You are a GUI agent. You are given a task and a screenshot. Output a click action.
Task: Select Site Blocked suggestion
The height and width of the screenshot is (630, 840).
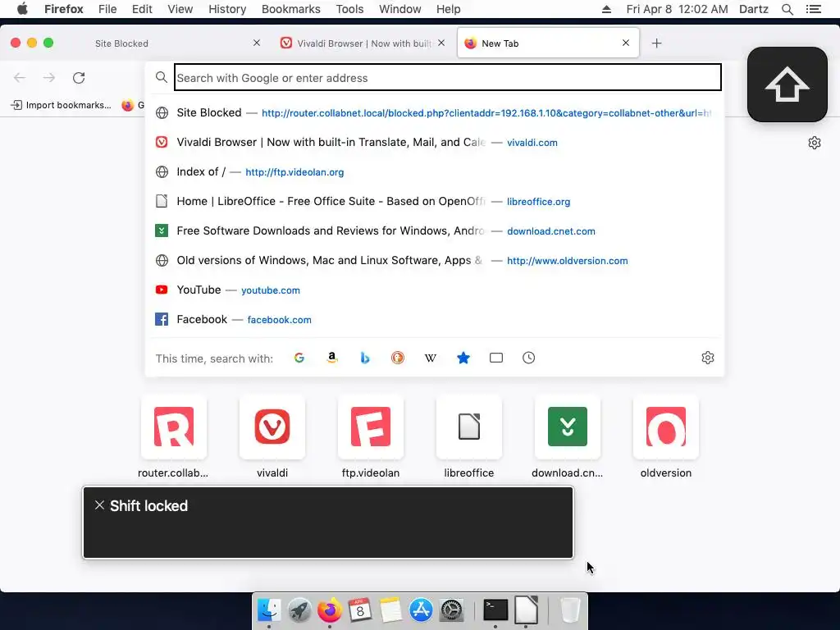tap(434, 113)
